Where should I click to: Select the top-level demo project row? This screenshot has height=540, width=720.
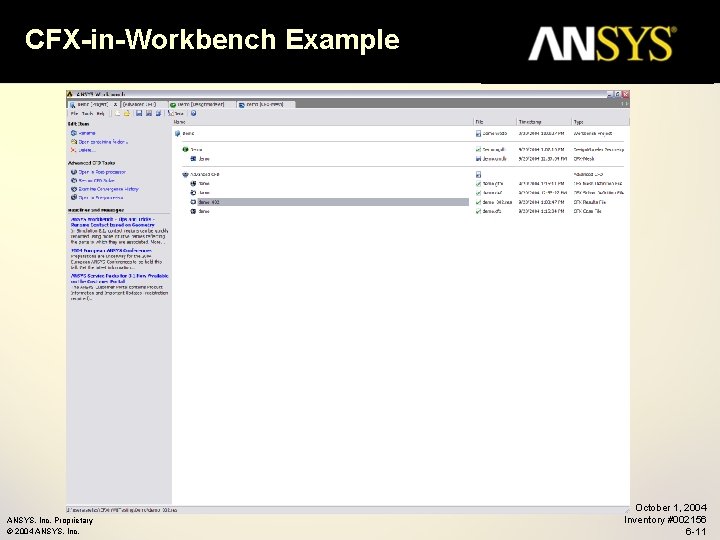pyautogui.click(x=188, y=133)
